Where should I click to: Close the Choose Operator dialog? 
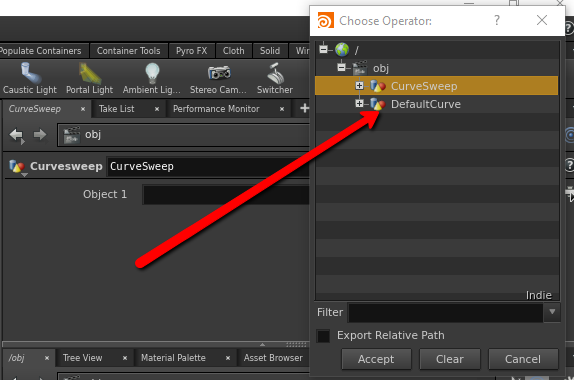(542, 20)
